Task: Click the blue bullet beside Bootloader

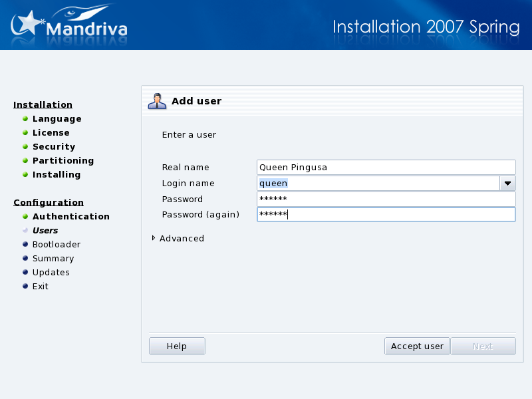Action: (25, 244)
